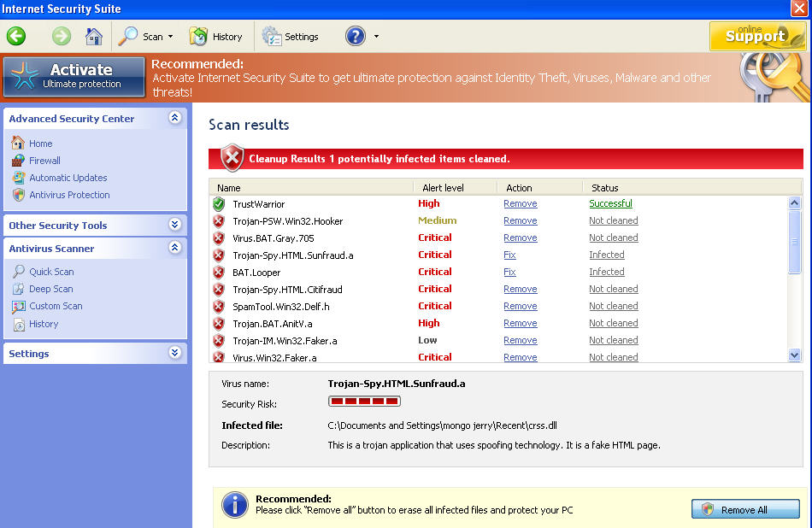Open the Firewall sidebar item
This screenshot has height=528, width=812.
[x=44, y=161]
